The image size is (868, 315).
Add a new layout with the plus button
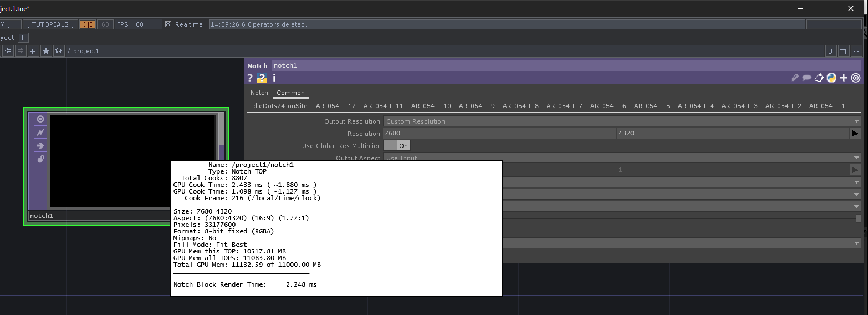[x=23, y=38]
